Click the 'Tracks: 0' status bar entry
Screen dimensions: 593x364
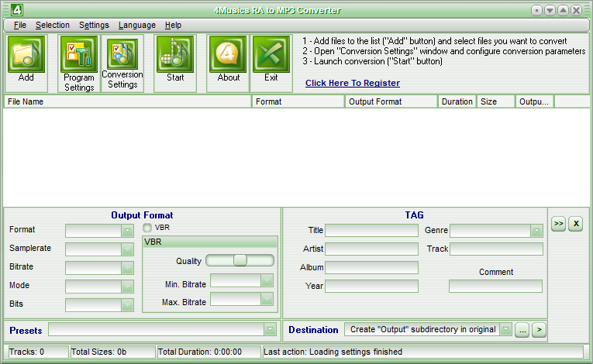point(37,352)
